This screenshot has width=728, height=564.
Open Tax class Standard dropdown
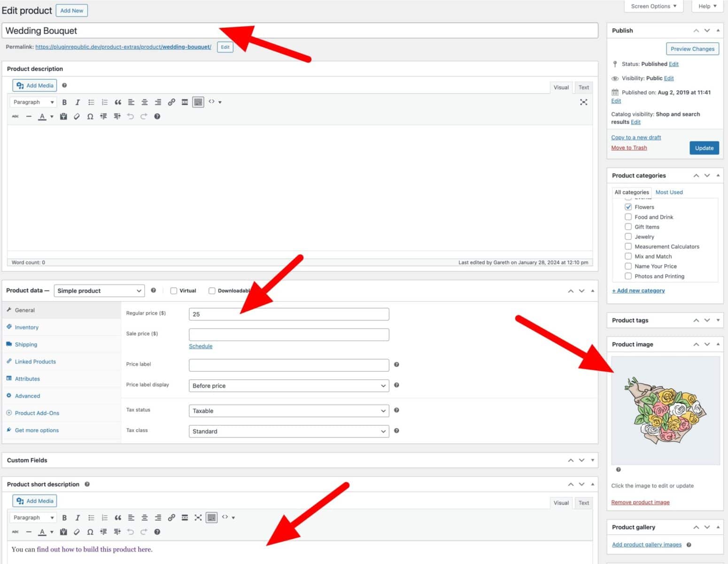click(x=289, y=431)
